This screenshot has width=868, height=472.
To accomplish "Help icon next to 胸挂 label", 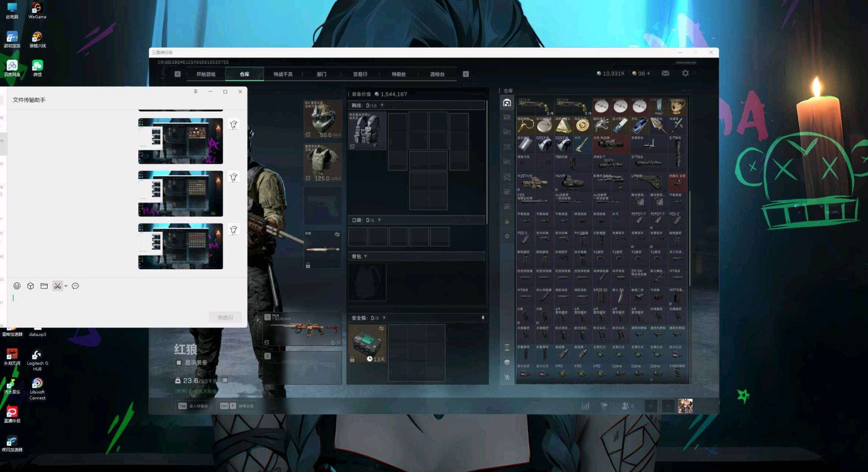I will (x=382, y=105).
